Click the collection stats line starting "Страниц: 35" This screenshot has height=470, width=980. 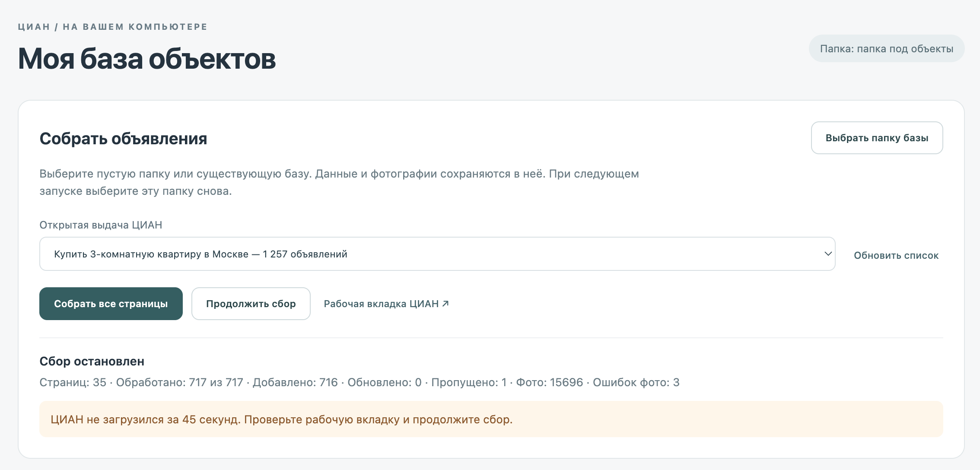(x=360, y=382)
